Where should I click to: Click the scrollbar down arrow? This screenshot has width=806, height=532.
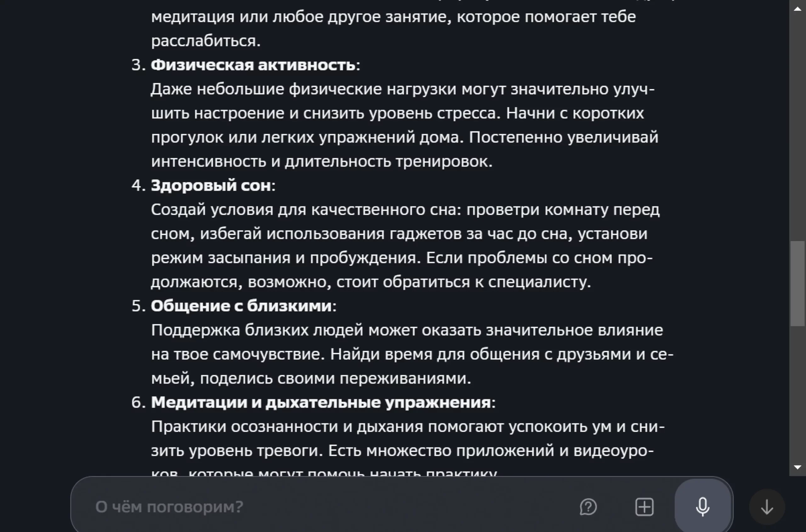(797, 467)
